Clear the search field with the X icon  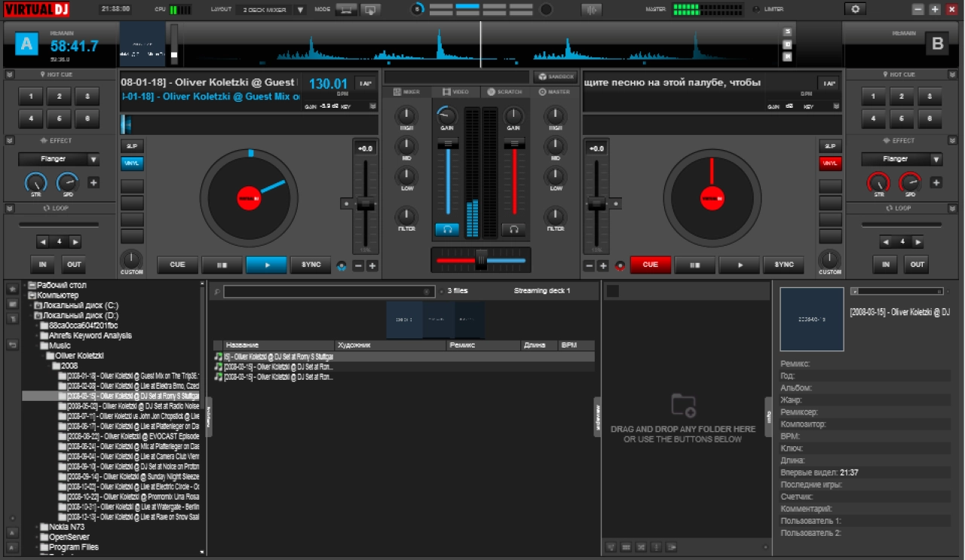[x=427, y=291]
